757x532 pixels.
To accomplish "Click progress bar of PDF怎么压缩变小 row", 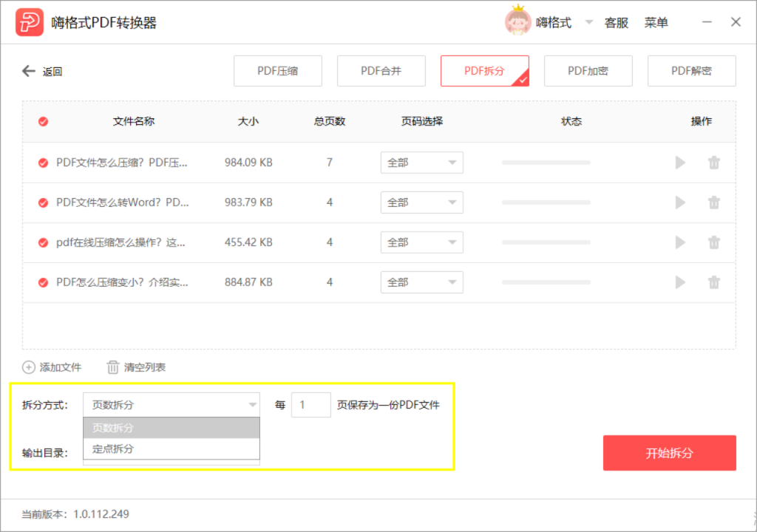I will click(x=546, y=282).
